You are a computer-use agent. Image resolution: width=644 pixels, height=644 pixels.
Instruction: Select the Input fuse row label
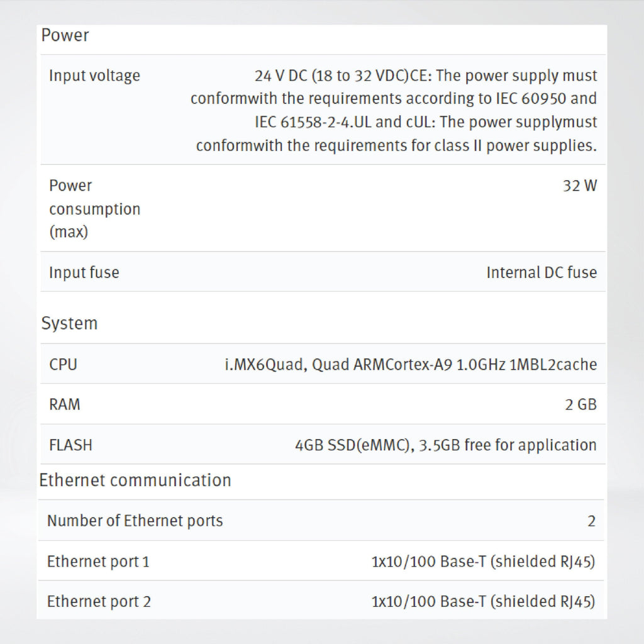point(84,272)
